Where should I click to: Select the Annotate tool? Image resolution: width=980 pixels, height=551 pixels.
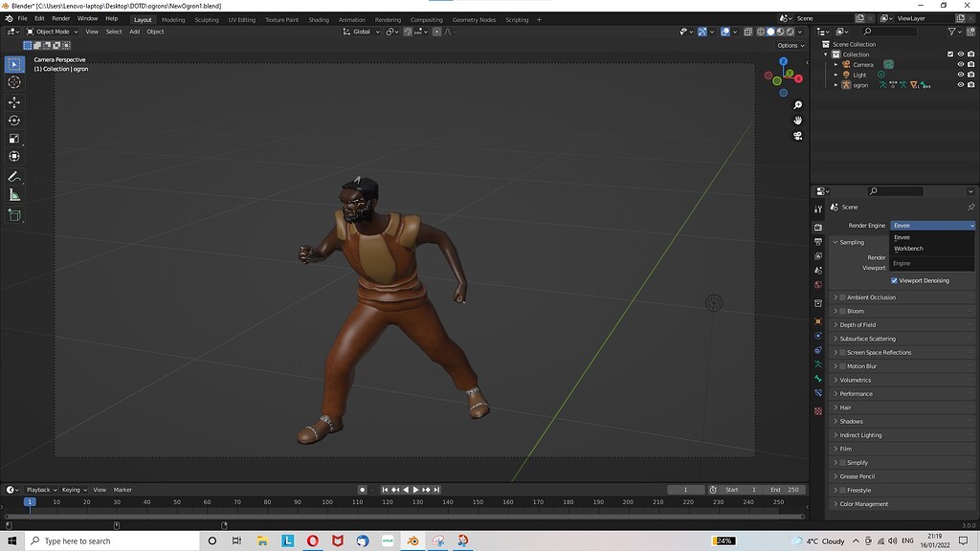point(14,177)
